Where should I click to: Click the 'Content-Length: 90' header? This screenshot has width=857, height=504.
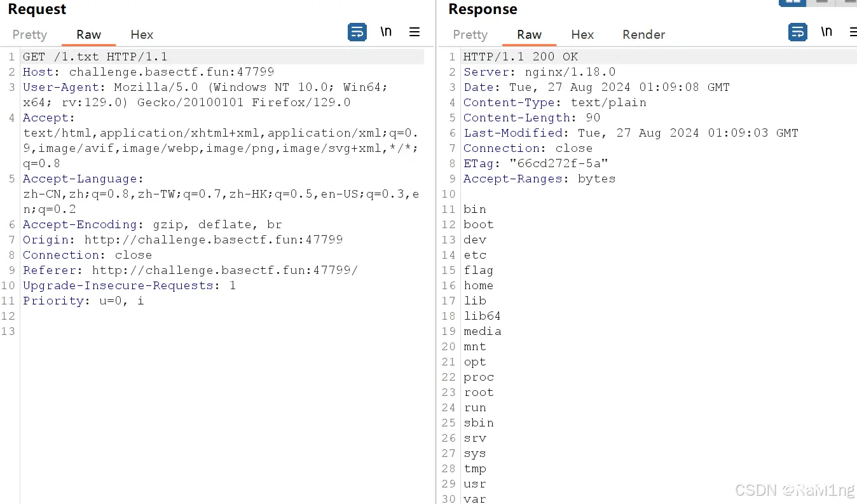tap(532, 118)
